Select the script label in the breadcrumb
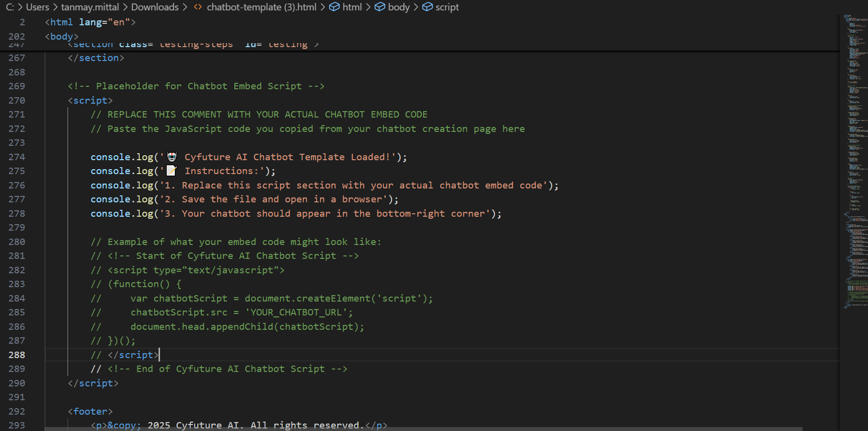The width and height of the screenshot is (868, 431). click(x=447, y=7)
